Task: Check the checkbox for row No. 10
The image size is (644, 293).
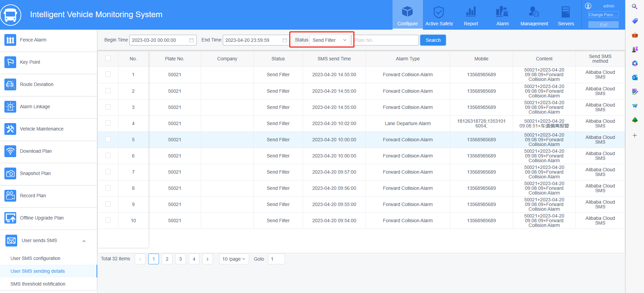Action: [x=108, y=220]
